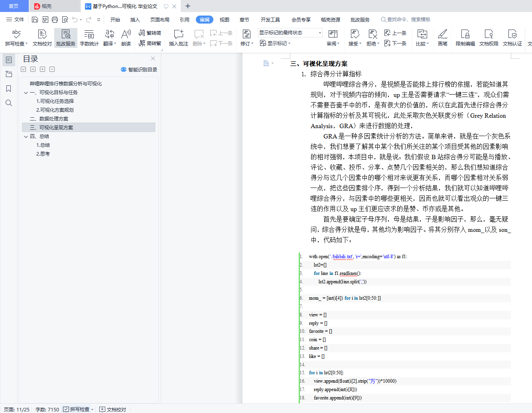Close the 目录 navigation pane
Viewport: 532px width, 413px height.
tap(153, 59)
